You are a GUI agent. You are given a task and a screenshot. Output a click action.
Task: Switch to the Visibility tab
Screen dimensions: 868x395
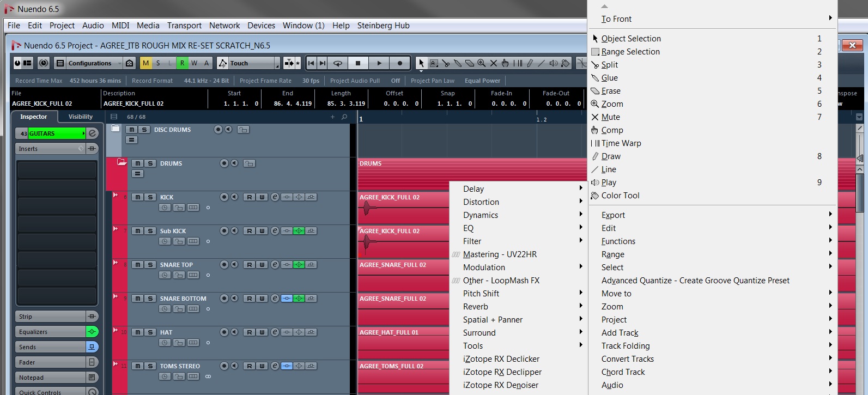click(81, 117)
